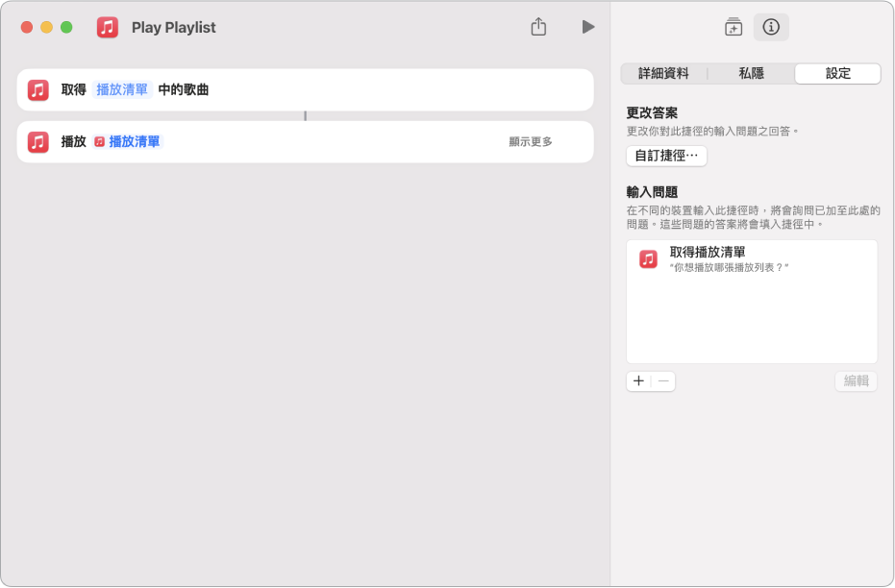
Task: Close the window with the red button
Action: [26, 27]
